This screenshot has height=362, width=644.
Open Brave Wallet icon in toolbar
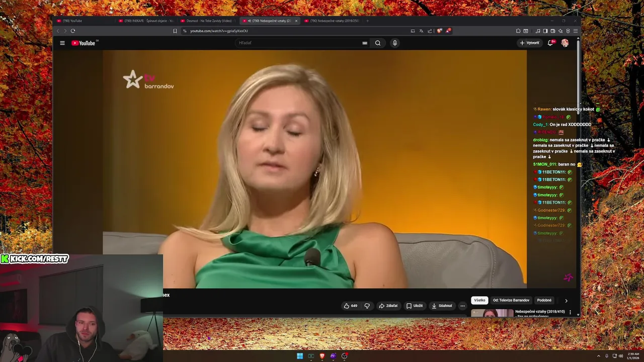point(553,31)
